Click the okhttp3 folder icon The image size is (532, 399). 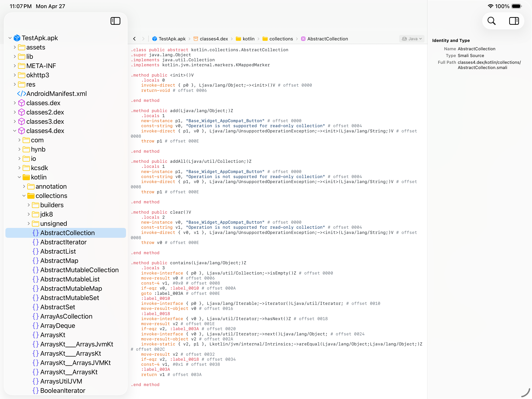(x=21, y=75)
